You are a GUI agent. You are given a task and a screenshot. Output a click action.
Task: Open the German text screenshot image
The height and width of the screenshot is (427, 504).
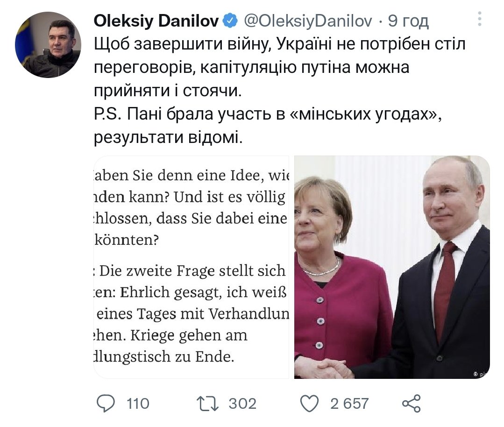click(x=192, y=267)
